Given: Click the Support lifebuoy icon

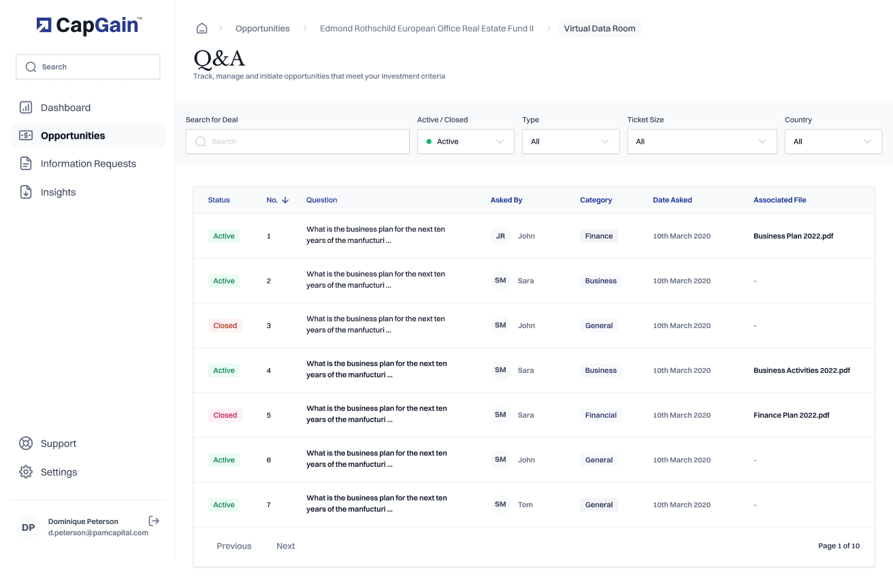Looking at the screenshot, I should [26, 444].
